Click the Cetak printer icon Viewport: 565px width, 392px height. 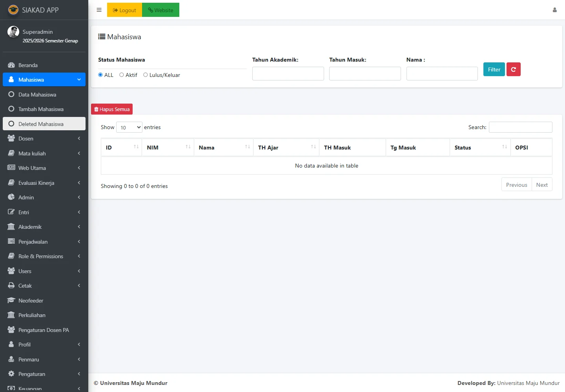point(11,286)
